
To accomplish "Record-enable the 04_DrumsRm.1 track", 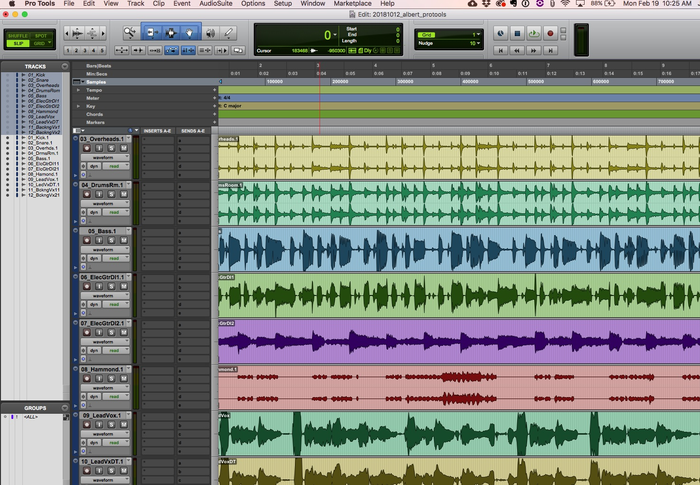I will pos(86,194).
